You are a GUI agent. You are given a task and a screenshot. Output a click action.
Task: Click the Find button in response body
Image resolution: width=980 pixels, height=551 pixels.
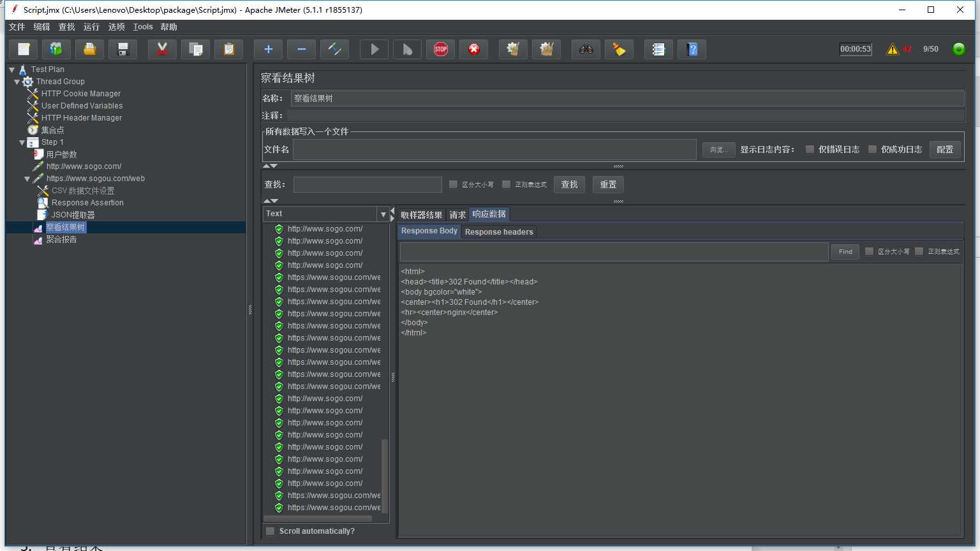[845, 251]
